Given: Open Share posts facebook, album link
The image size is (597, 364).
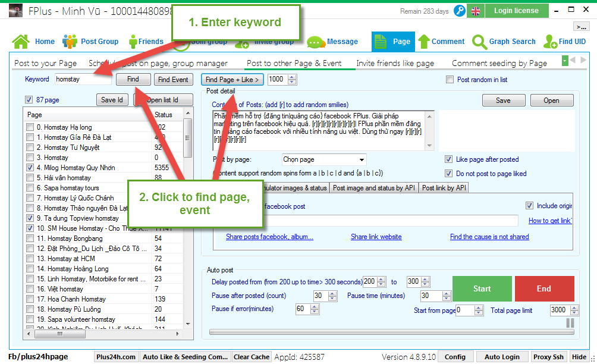Looking at the screenshot, I should 269,237.
